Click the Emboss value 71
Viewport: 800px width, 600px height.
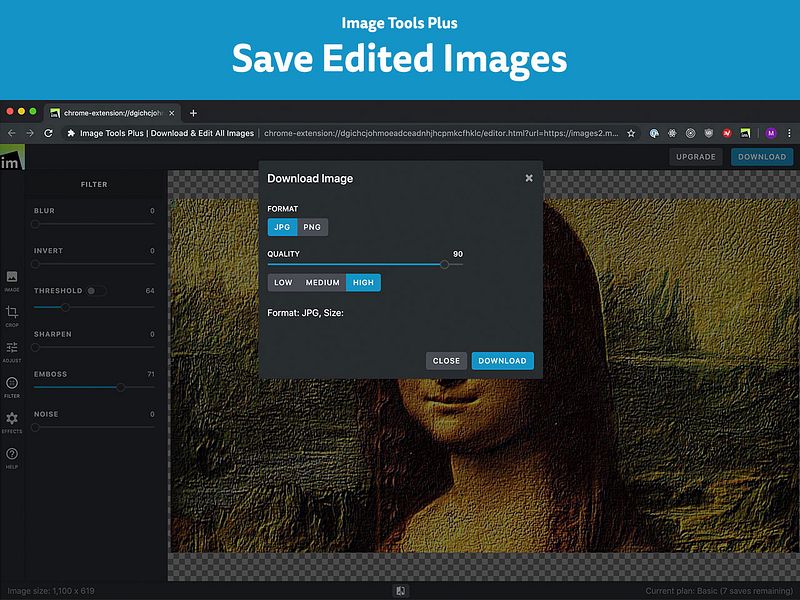coord(151,374)
